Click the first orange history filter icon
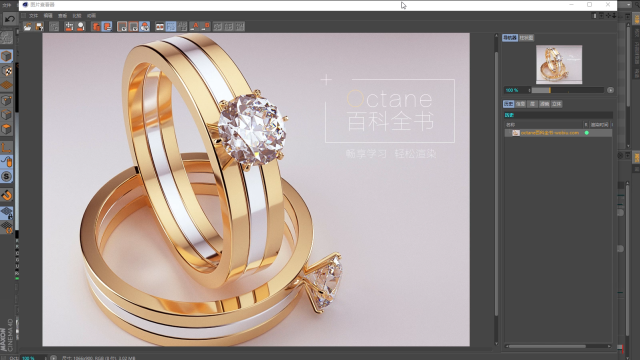This screenshot has height=360, width=640. (x=96, y=27)
